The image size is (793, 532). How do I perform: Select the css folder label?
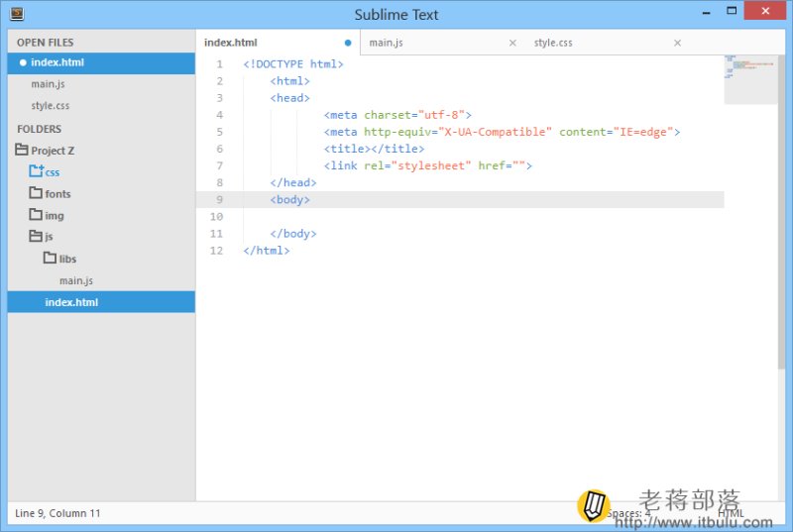pos(53,172)
